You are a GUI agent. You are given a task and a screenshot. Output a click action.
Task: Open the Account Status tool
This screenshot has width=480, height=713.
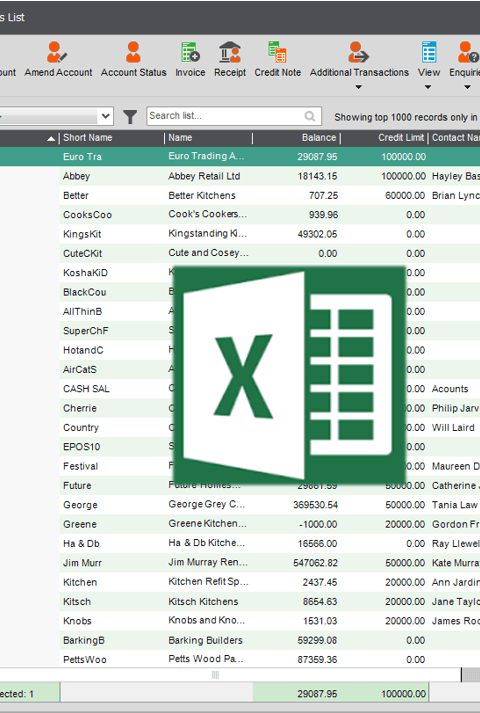[x=133, y=59]
